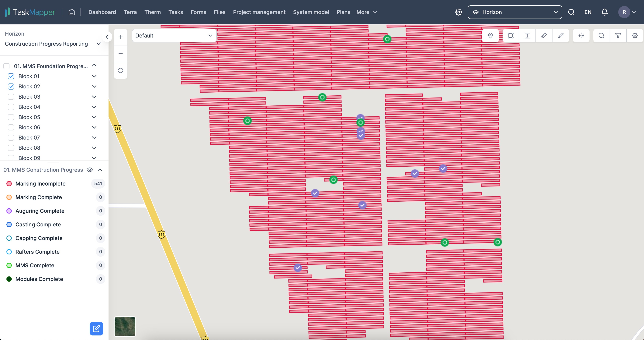Viewport: 644px width, 340px height.
Task: Check the Block 03 checkbox
Action: click(x=11, y=97)
